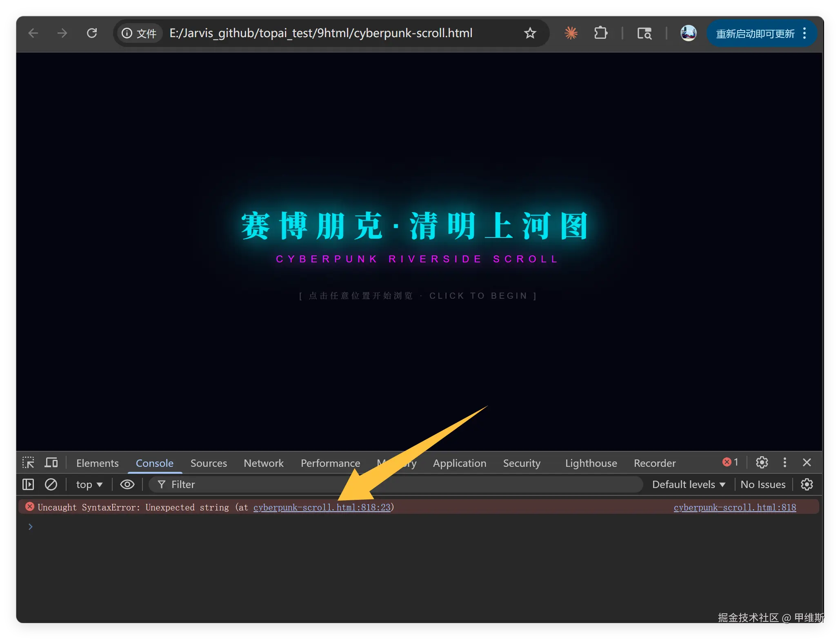Click the inspect element picker icon

point(28,463)
